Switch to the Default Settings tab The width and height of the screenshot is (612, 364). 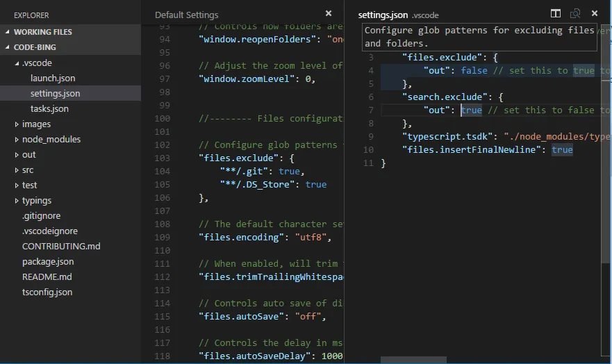pyautogui.click(x=187, y=15)
